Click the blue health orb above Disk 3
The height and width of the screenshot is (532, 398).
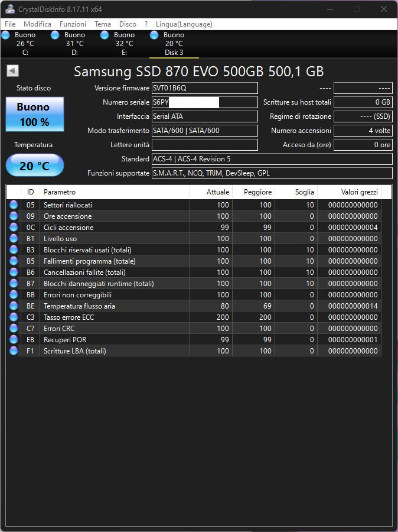point(154,35)
